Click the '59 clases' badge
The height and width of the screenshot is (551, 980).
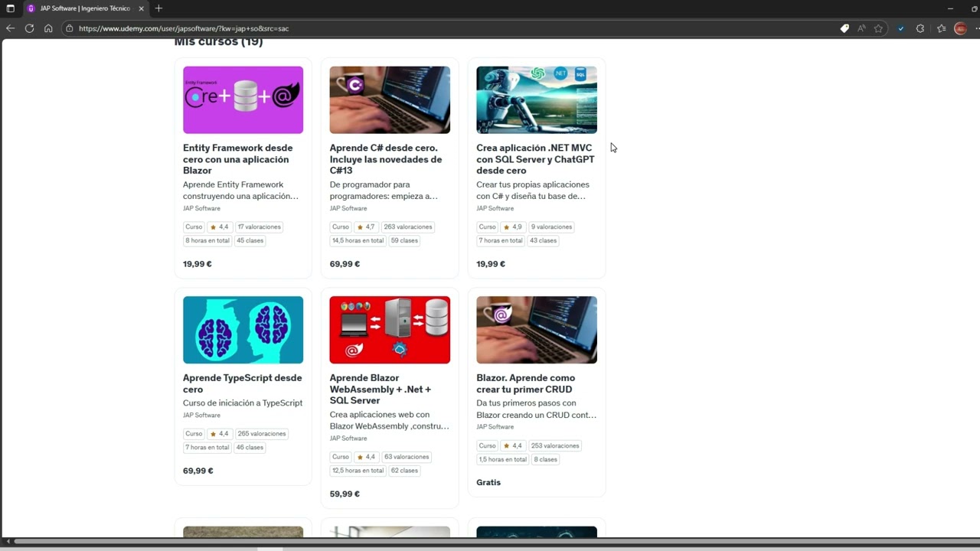pos(404,241)
